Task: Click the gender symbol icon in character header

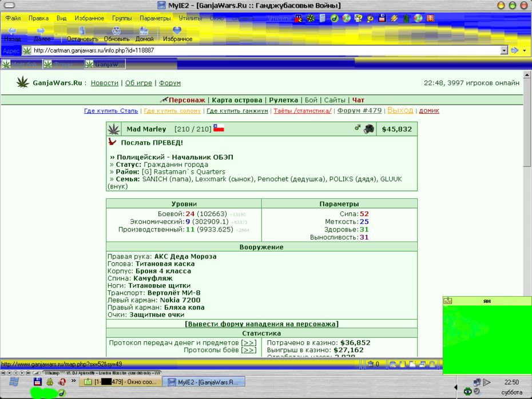Action: 358,127
